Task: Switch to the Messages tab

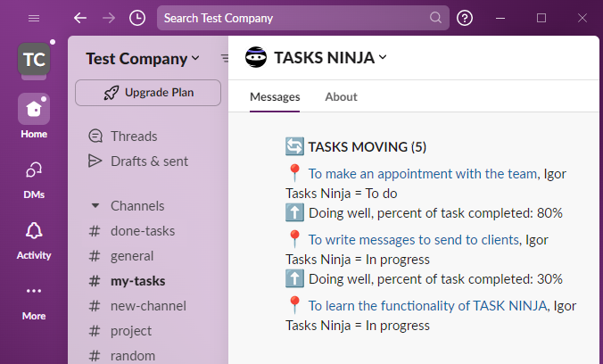Action: tap(275, 96)
